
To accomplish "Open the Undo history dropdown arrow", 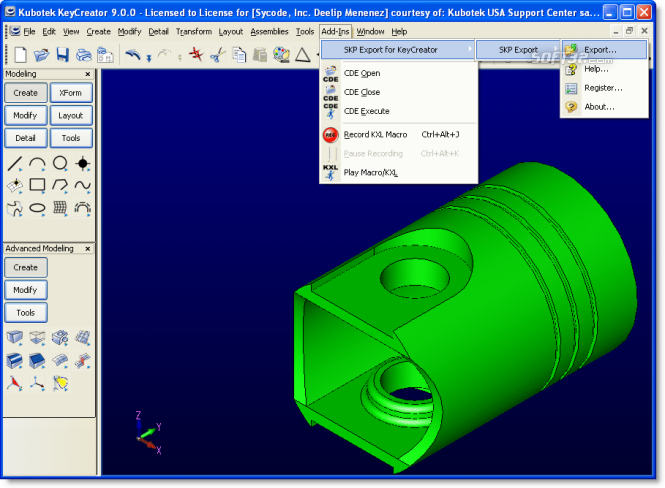I will [x=149, y=57].
